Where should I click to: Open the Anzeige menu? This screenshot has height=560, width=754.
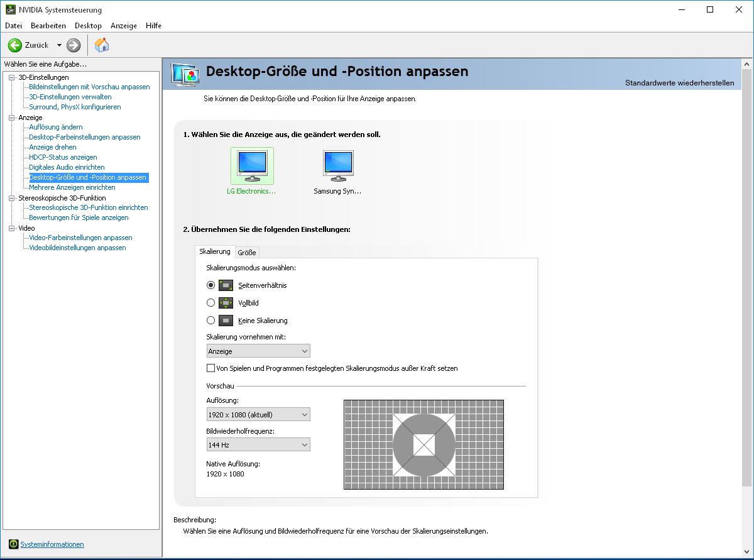pyautogui.click(x=124, y=26)
